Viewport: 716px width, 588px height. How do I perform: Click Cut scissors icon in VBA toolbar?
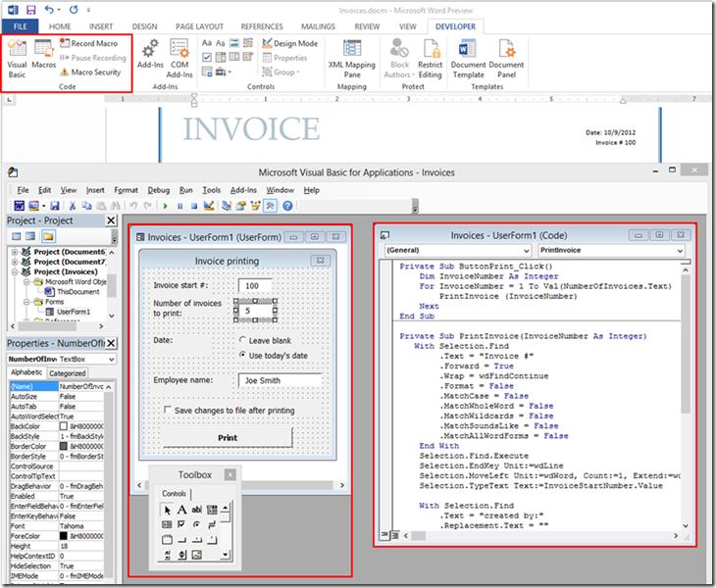(73, 206)
